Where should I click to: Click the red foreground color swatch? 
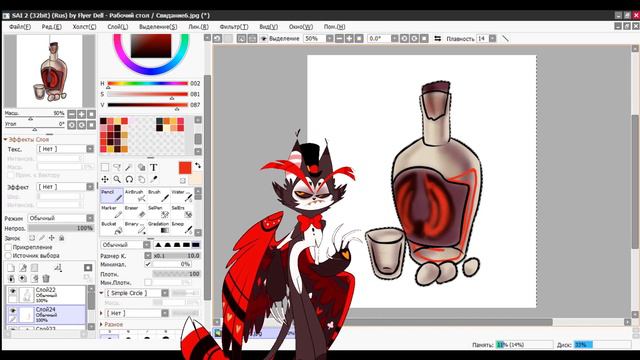click(185, 168)
